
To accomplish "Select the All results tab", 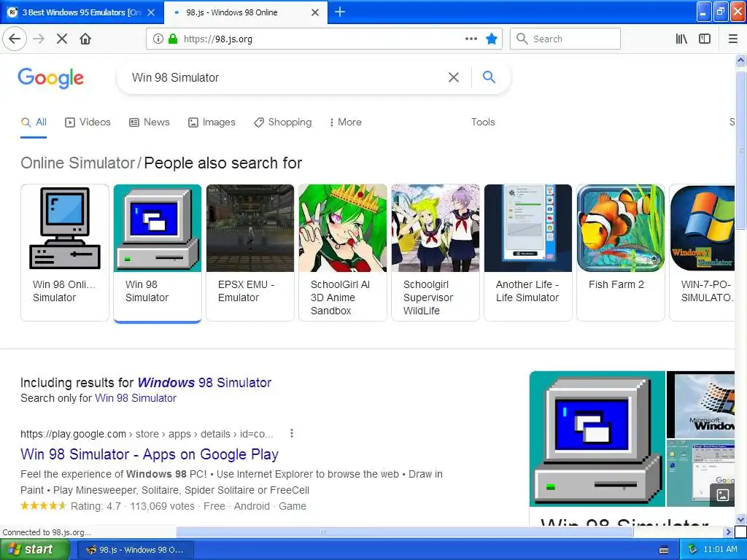I will (x=34, y=122).
